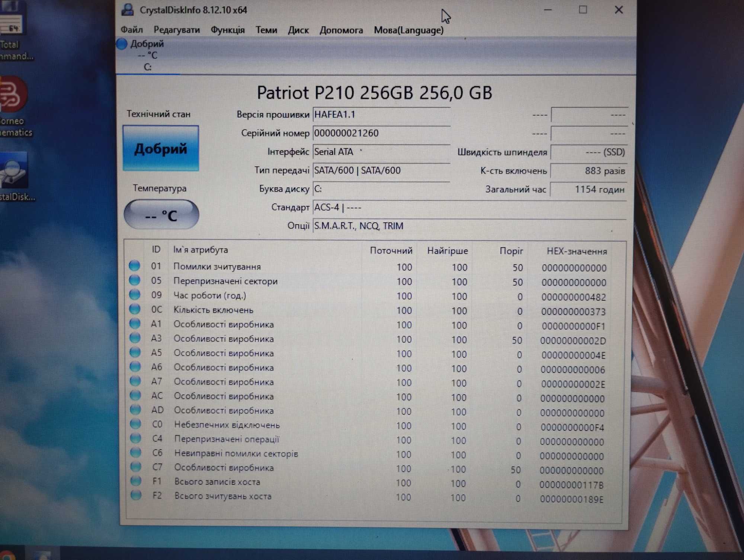Open the Мова(Language) menu
The image size is (744, 560).
coord(408,30)
